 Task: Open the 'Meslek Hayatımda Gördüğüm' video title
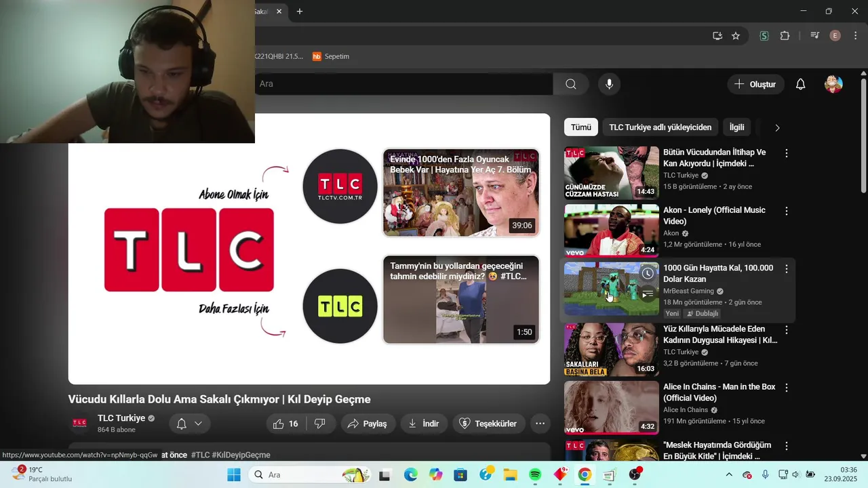pyautogui.click(x=717, y=451)
